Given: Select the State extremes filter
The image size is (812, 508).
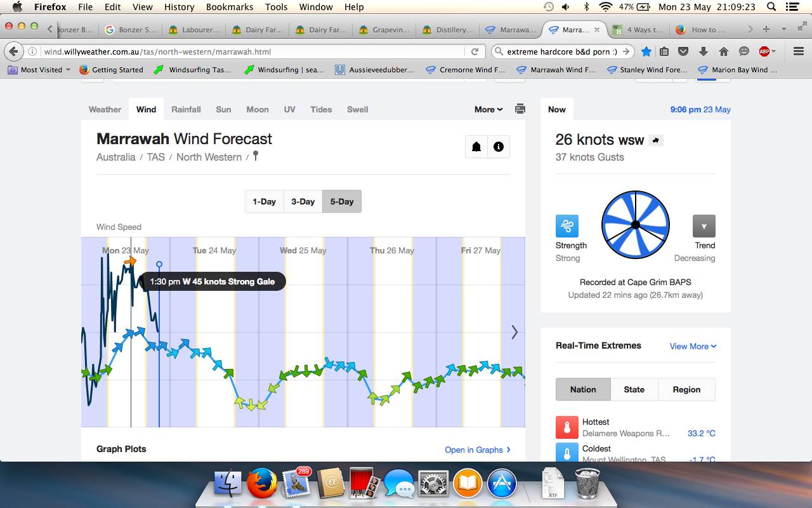Looking at the screenshot, I should [x=634, y=389].
